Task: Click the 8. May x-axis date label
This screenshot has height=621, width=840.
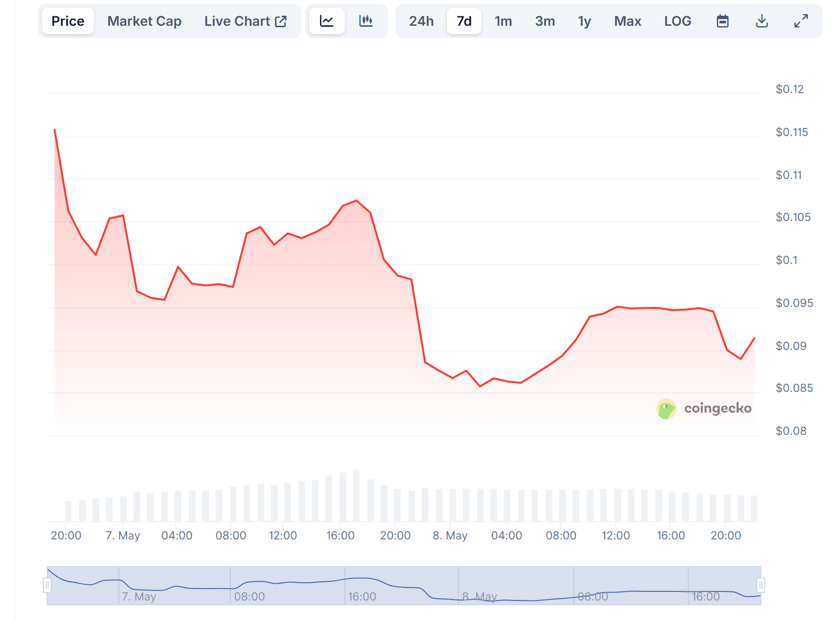Action: tap(450, 536)
